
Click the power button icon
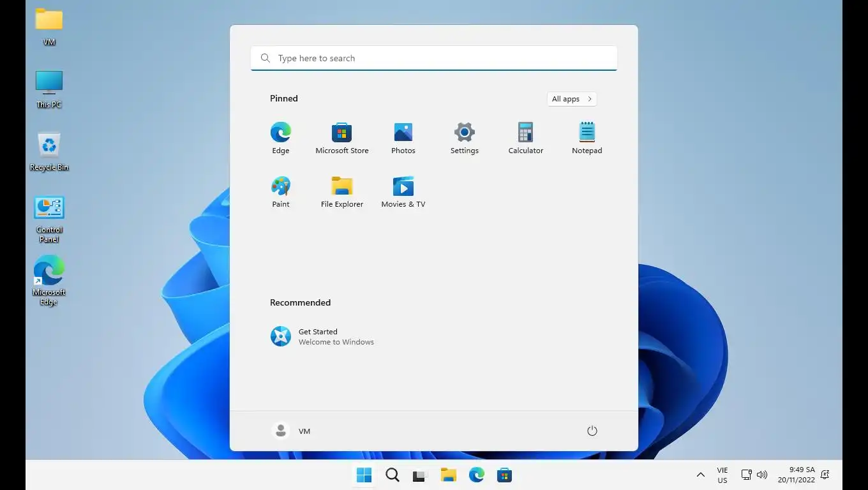click(592, 431)
